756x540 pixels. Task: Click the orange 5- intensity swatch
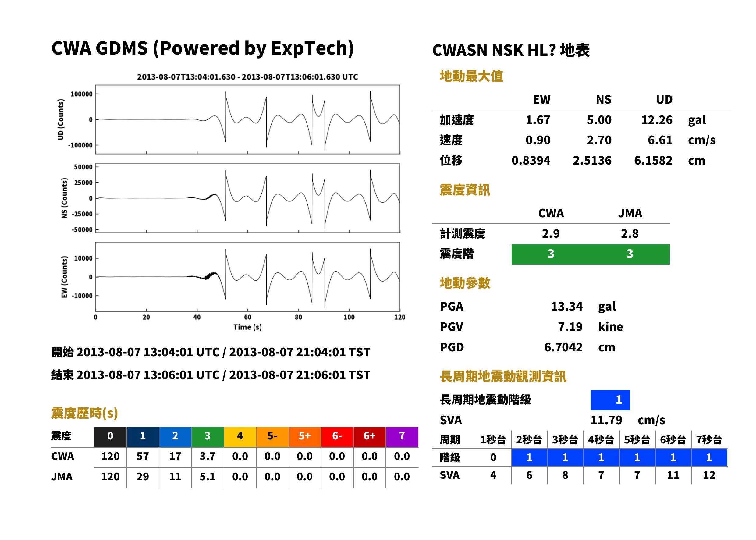pyautogui.click(x=272, y=437)
